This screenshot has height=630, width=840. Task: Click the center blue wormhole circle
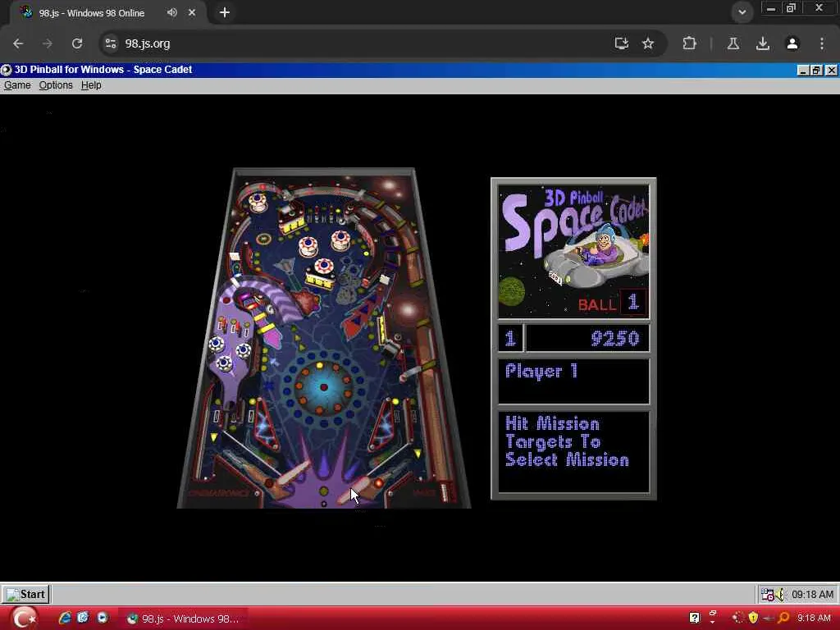tap(323, 387)
